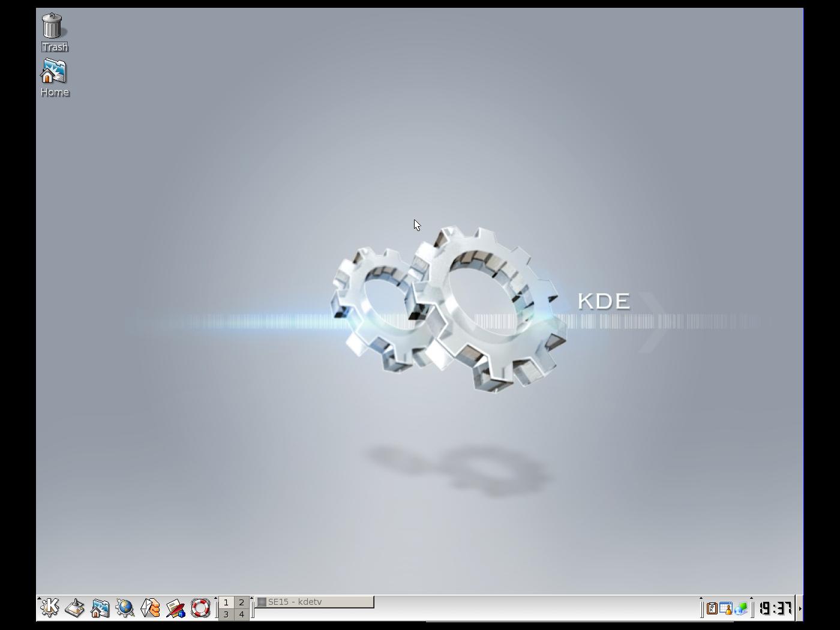840x630 pixels.
Task: Launch the Kontact mail icon
Action: click(x=151, y=608)
